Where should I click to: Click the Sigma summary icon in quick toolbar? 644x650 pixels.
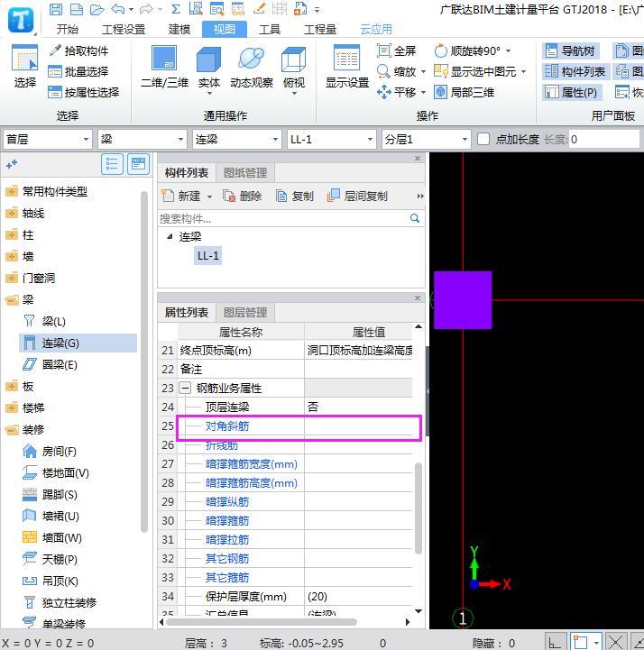click(x=176, y=9)
